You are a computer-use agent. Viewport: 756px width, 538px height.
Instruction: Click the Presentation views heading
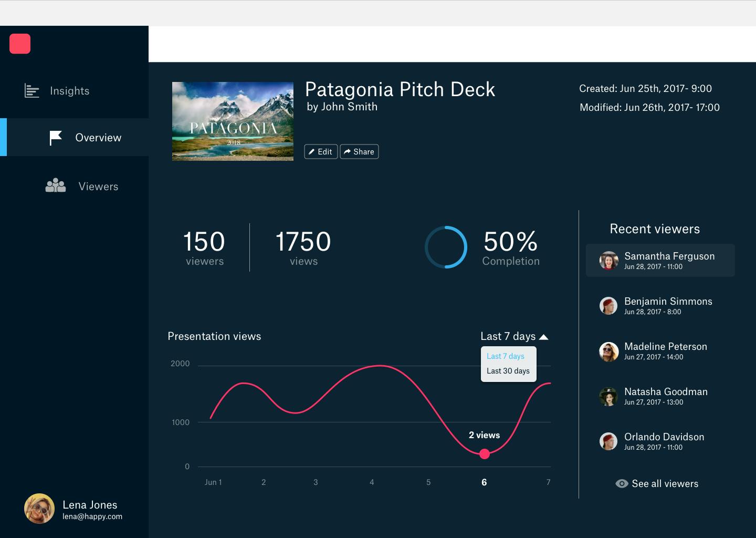[x=214, y=336]
